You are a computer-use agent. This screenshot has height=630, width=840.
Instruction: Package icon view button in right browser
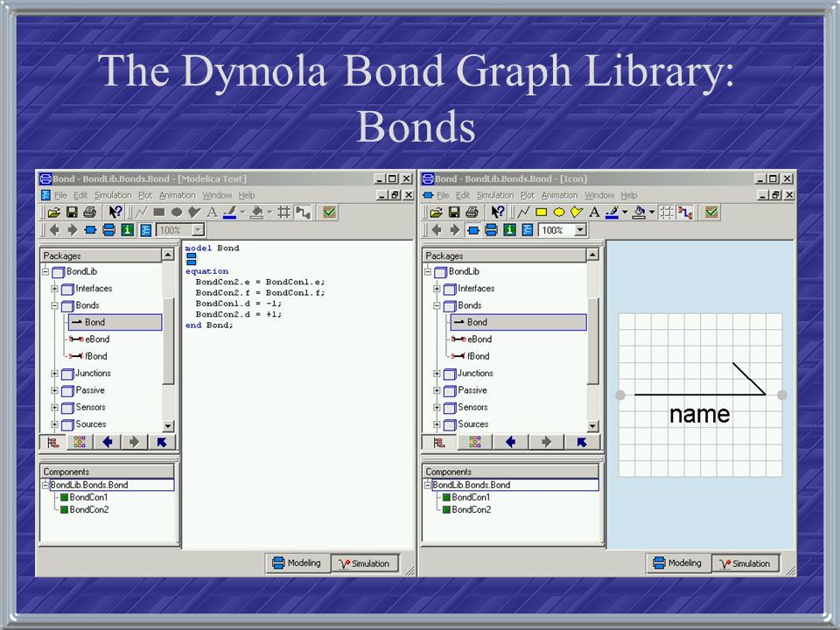pos(475,442)
